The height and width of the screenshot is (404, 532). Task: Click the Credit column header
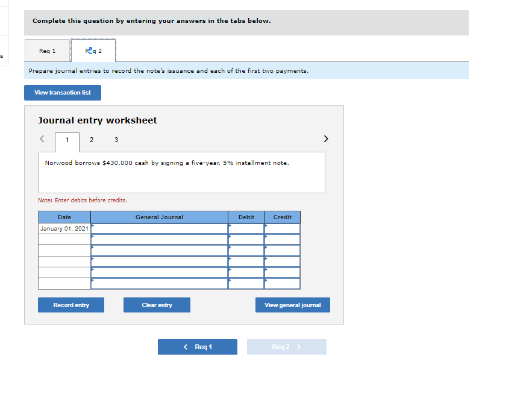click(x=283, y=217)
